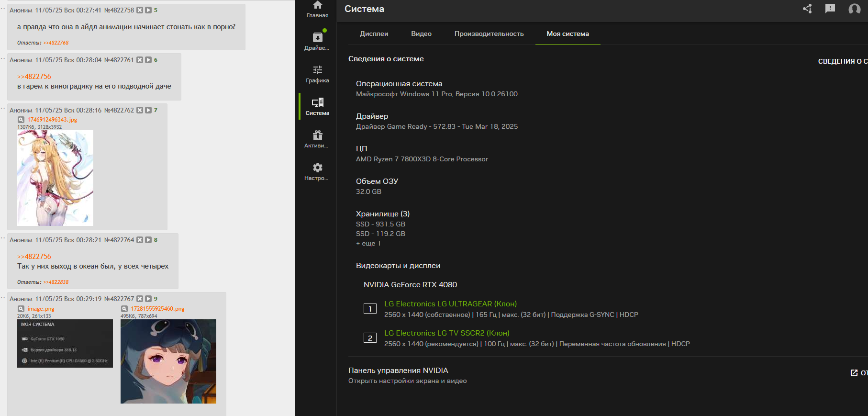Click the x icon on post №4822758
The height and width of the screenshot is (416, 868).
[140, 10]
